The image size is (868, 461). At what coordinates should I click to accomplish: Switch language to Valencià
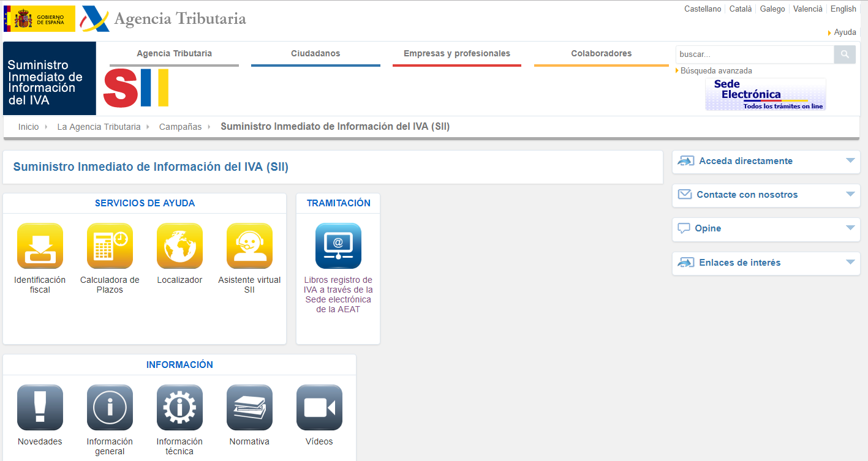(x=808, y=9)
